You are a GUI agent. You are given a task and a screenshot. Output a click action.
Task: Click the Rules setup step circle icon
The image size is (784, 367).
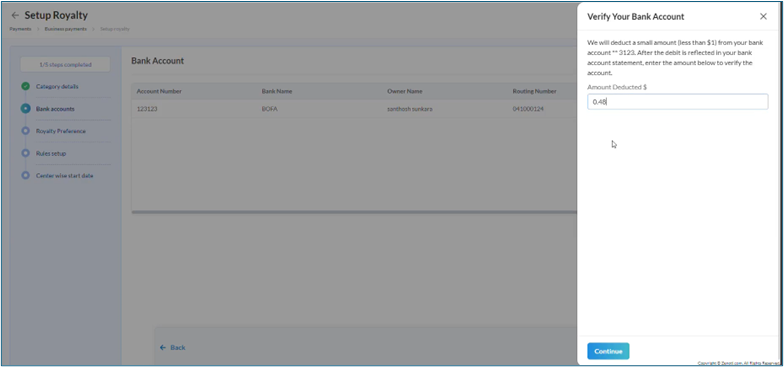[x=26, y=154]
